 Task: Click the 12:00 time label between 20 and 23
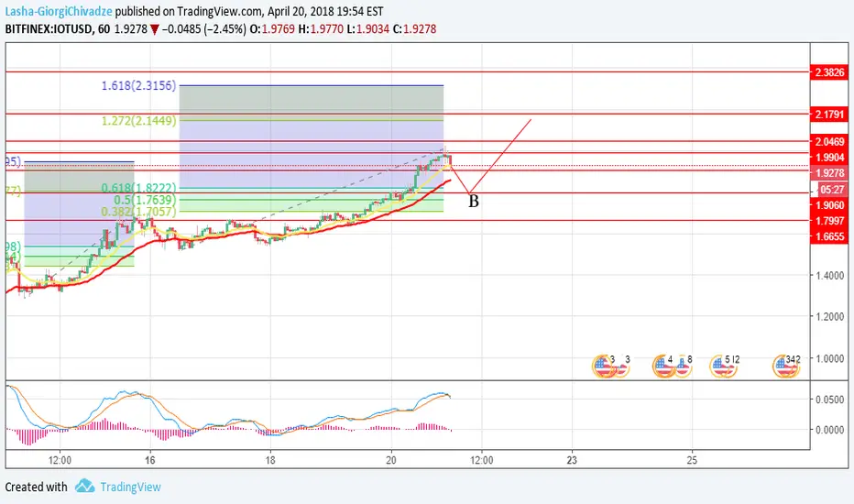pos(481,460)
